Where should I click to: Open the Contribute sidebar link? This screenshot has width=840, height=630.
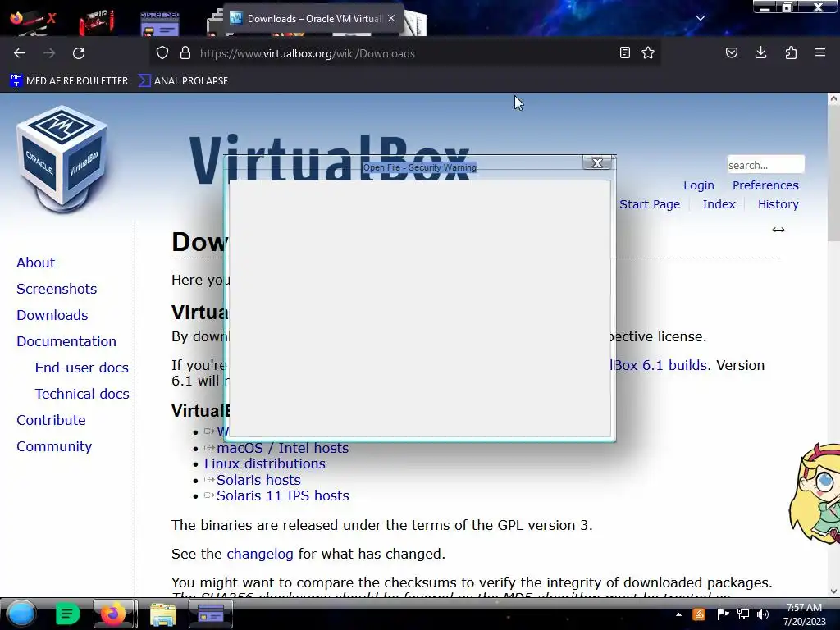click(x=52, y=421)
